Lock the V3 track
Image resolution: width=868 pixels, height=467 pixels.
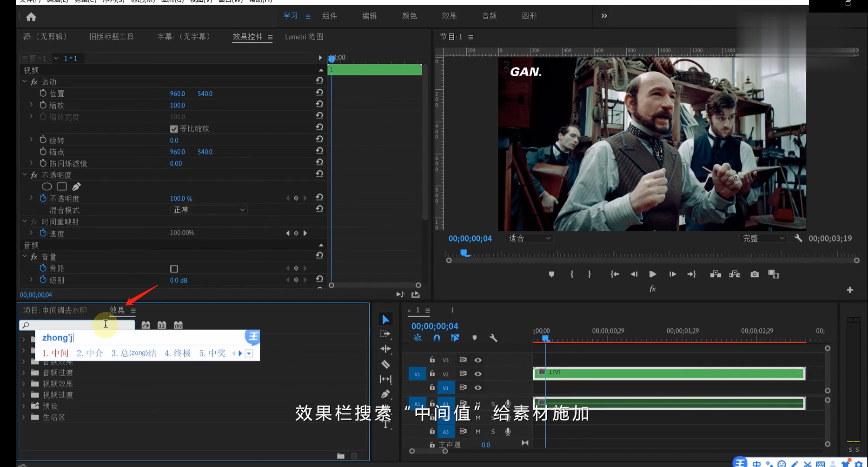(x=432, y=360)
